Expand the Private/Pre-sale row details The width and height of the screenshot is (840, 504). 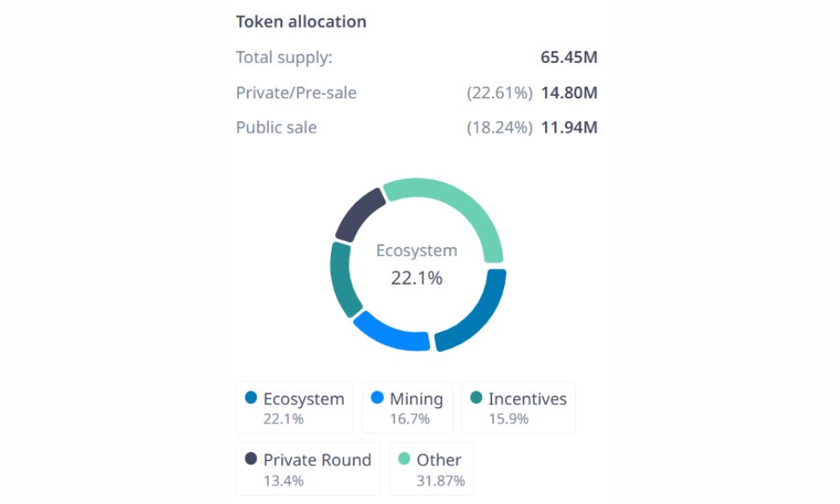tap(297, 92)
